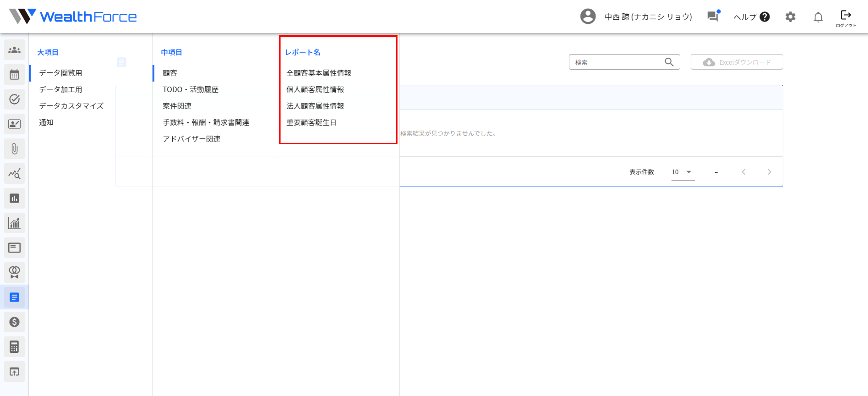Open the calendar icon in sidebar
This screenshot has height=396, width=868.
[x=14, y=74]
